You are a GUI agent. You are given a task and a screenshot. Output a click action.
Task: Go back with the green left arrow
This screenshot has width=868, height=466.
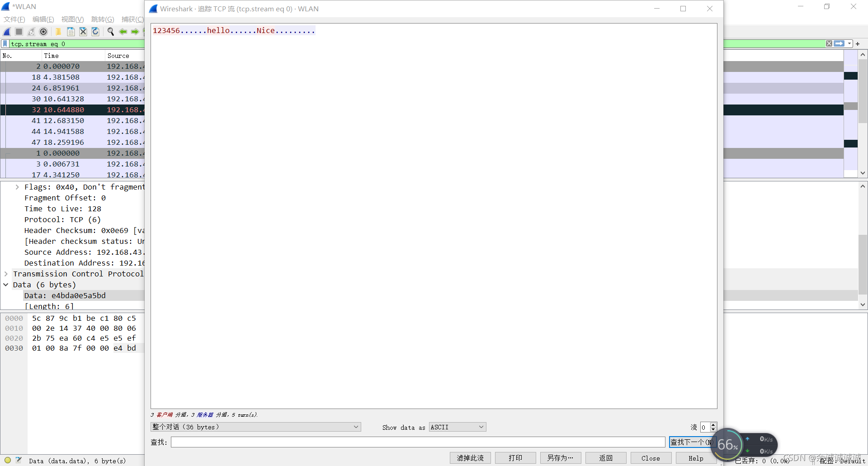[x=123, y=32]
